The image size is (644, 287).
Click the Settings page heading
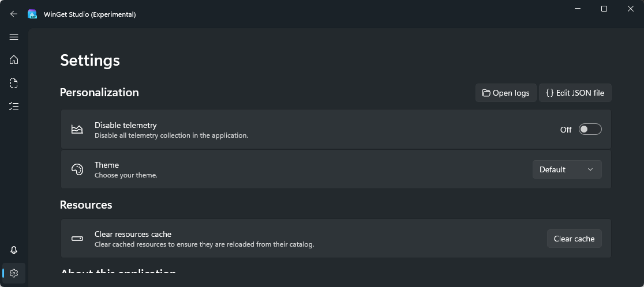pos(90,61)
